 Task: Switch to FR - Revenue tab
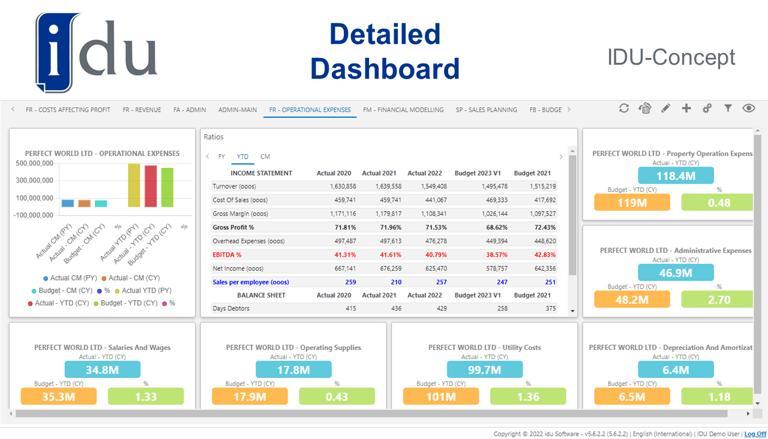pos(142,110)
